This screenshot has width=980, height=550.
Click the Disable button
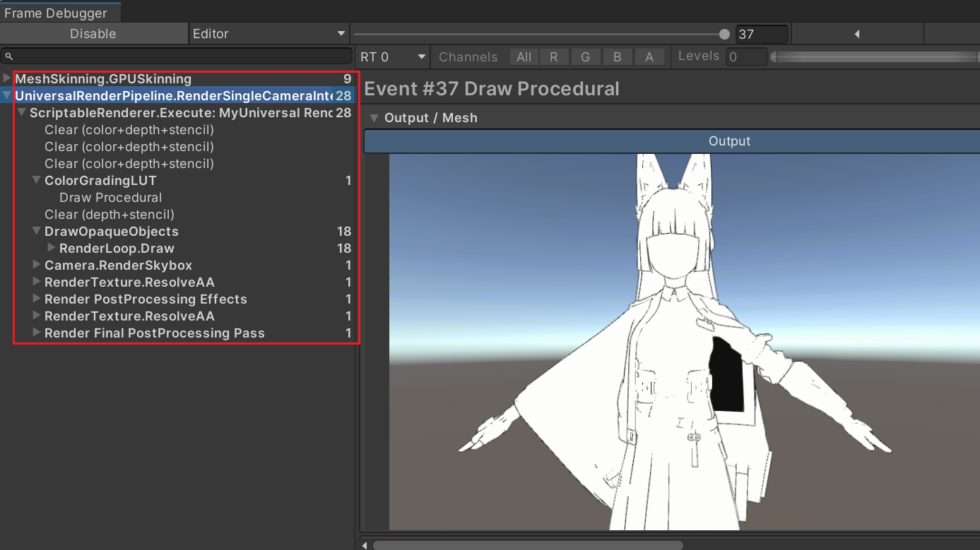93,34
